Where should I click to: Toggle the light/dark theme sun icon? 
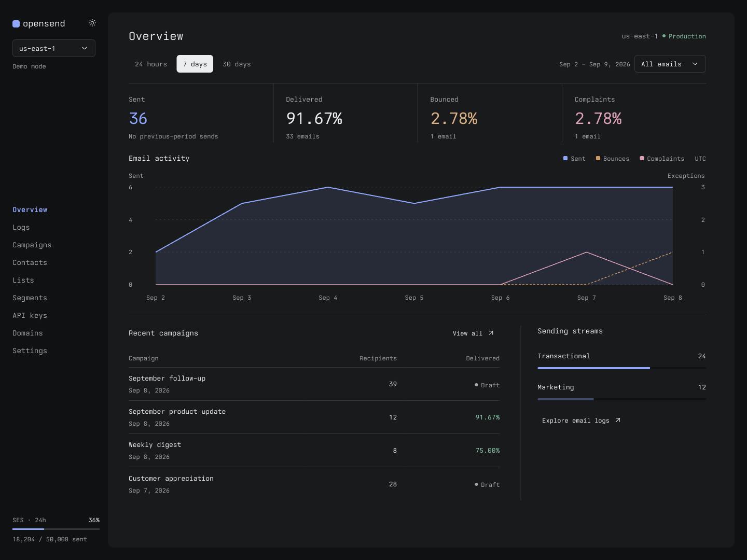pyautogui.click(x=92, y=23)
